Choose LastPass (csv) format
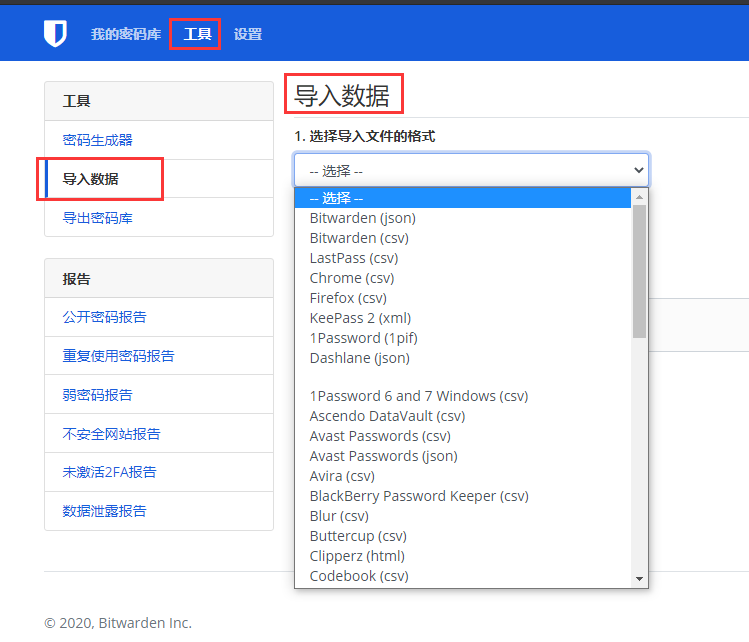 [462, 258]
